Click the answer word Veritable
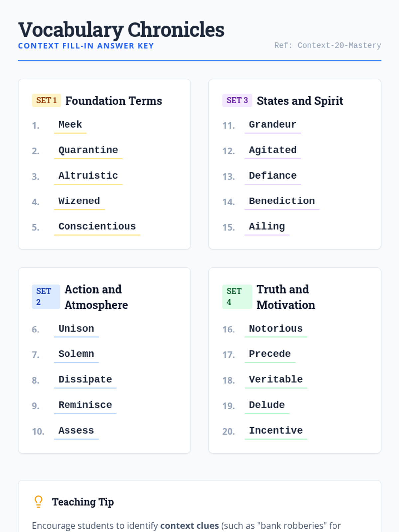Screen dimensions: 399x532 pos(276,379)
